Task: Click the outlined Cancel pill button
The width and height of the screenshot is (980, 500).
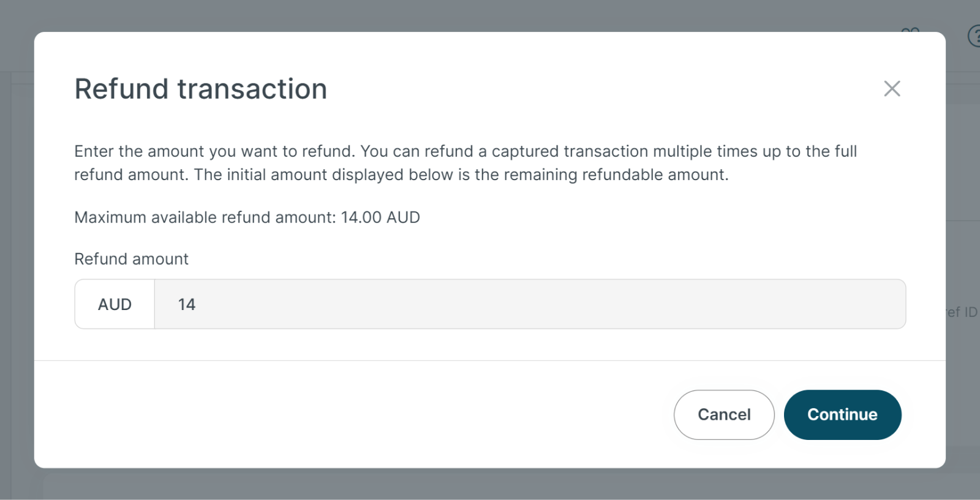Action: (724, 415)
